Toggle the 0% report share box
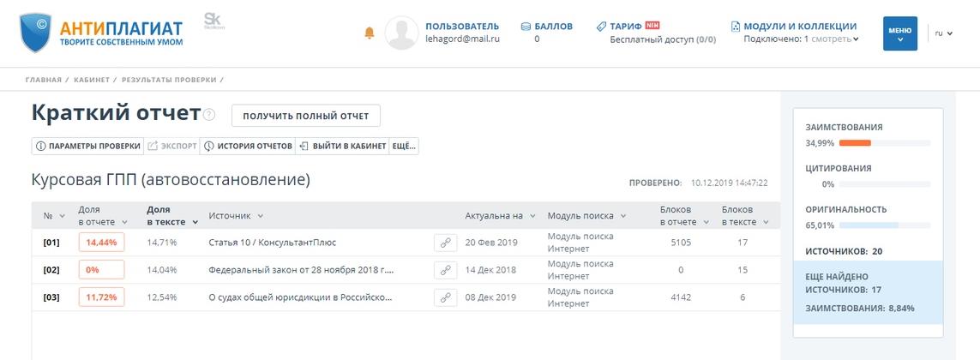Screen dimensions: 980x360 [x=101, y=270]
